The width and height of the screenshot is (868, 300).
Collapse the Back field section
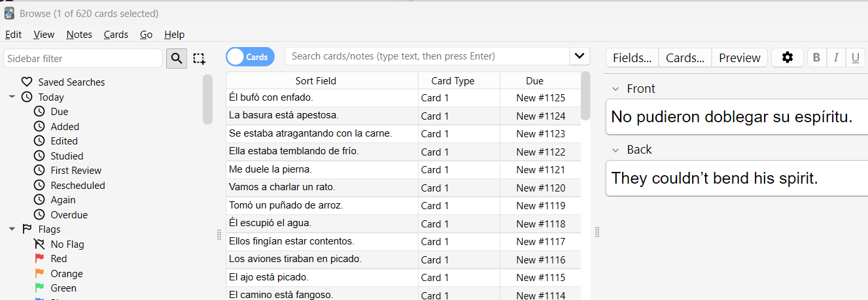615,150
